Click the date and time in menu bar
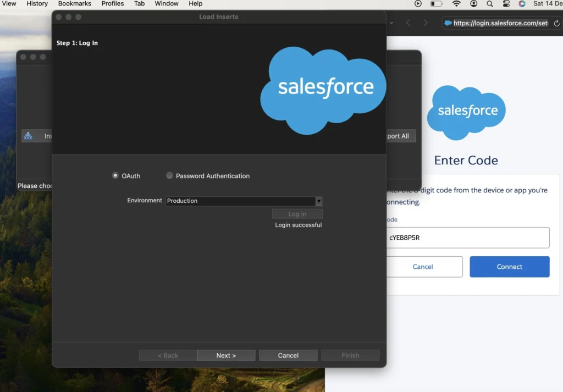Screen dimensions: 563x392 pyautogui.click(x=548, y=4)
